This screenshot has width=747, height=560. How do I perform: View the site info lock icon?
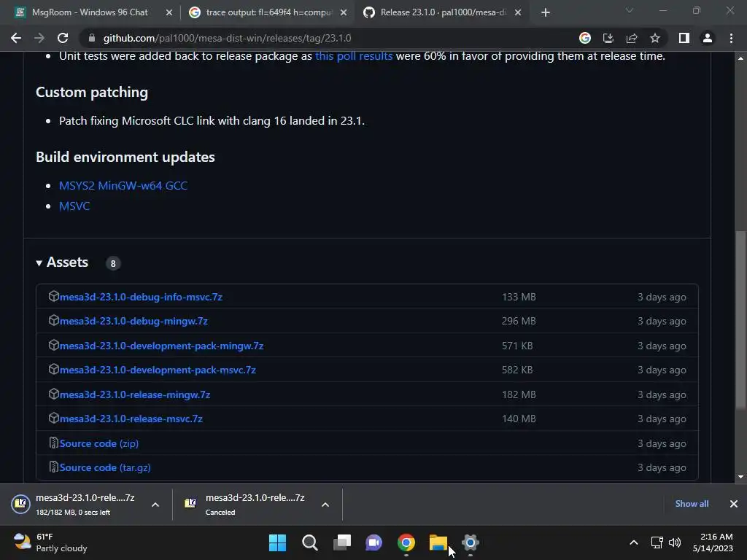[x=92, y=38]
